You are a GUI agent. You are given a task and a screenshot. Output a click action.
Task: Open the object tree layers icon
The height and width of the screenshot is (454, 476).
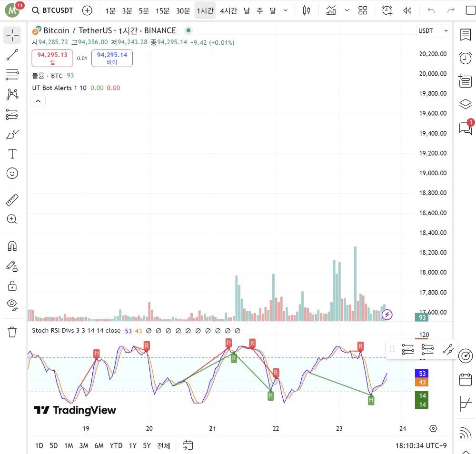(x=466, y=104)
